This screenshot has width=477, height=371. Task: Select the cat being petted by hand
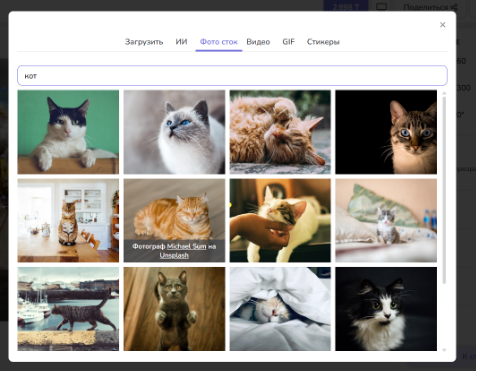pos(280,220)
